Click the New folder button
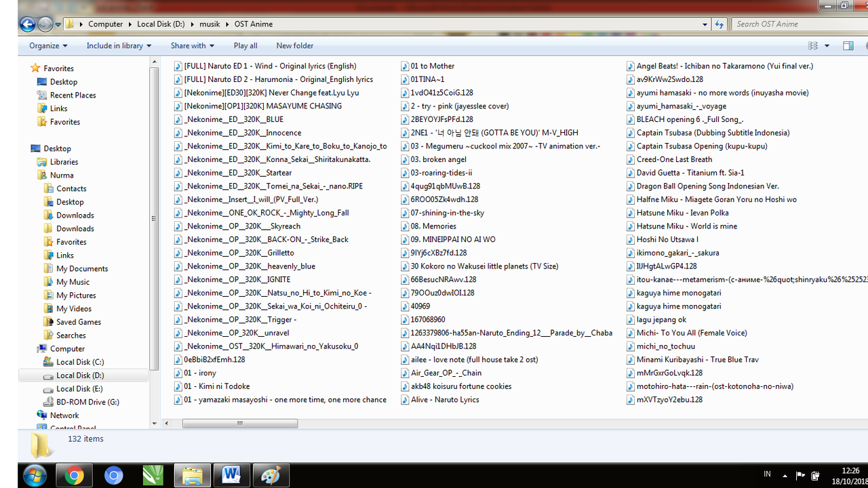This screenshot has width=868, height=488. pos(295,45)
